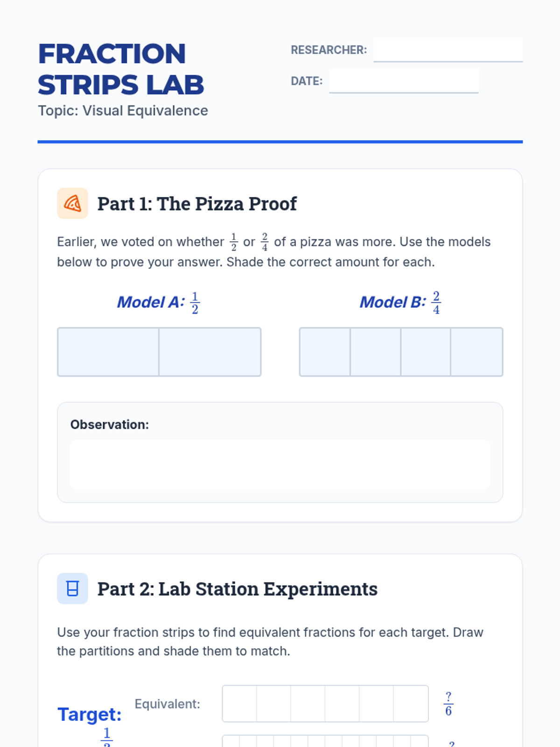Click the Fraction Strips Lab title
The height and width of the screenshot is (747, 560).
click(121, 69)
